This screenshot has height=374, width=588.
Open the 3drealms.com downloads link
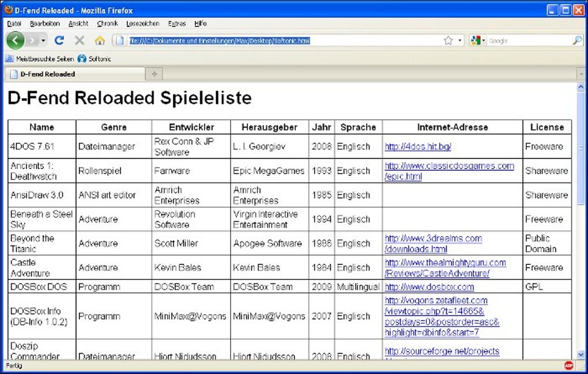point(433,244)
